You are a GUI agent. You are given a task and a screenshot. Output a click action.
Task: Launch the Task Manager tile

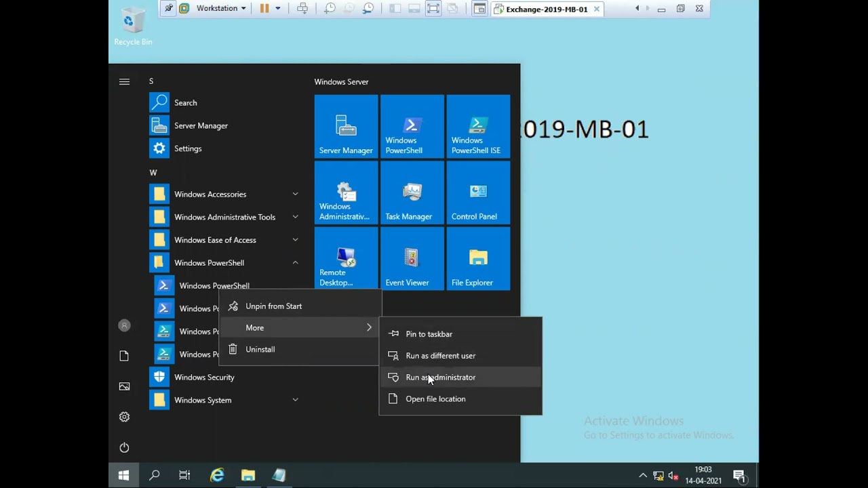412,192
